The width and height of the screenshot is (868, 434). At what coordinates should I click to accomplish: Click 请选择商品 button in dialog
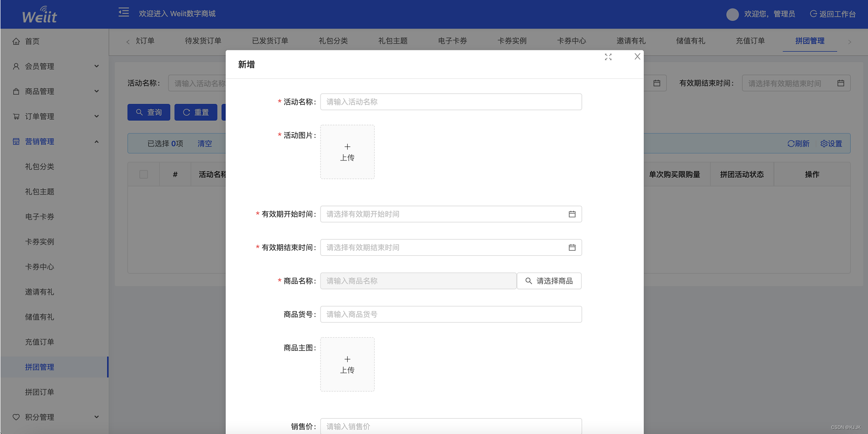pyautogui.click(x=549, y=281)
